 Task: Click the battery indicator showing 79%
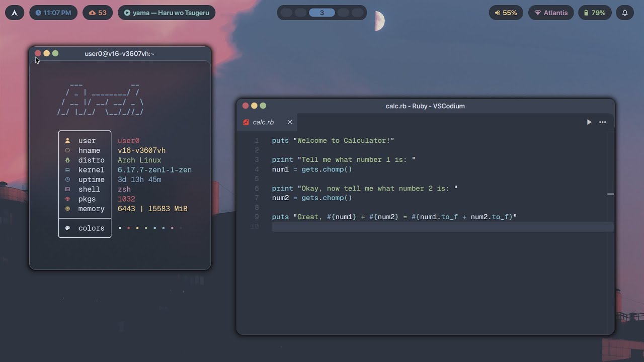(x=595, y=13)
